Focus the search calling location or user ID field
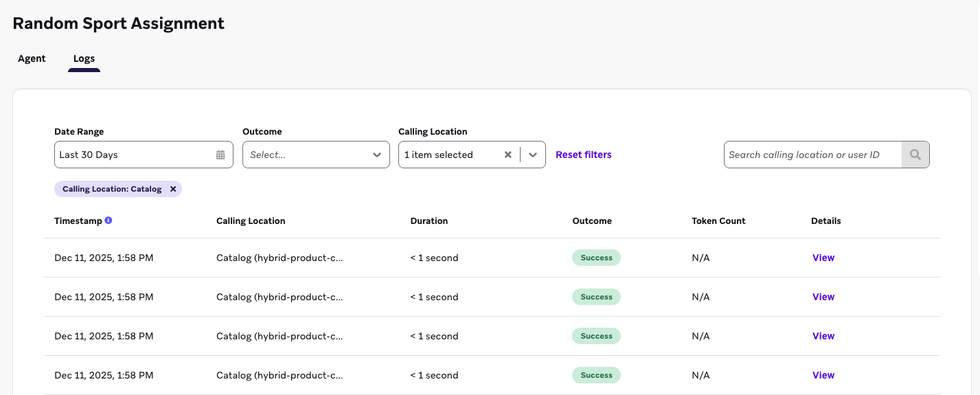This screenshot has width=980, height=395. [x=812, y=155]
